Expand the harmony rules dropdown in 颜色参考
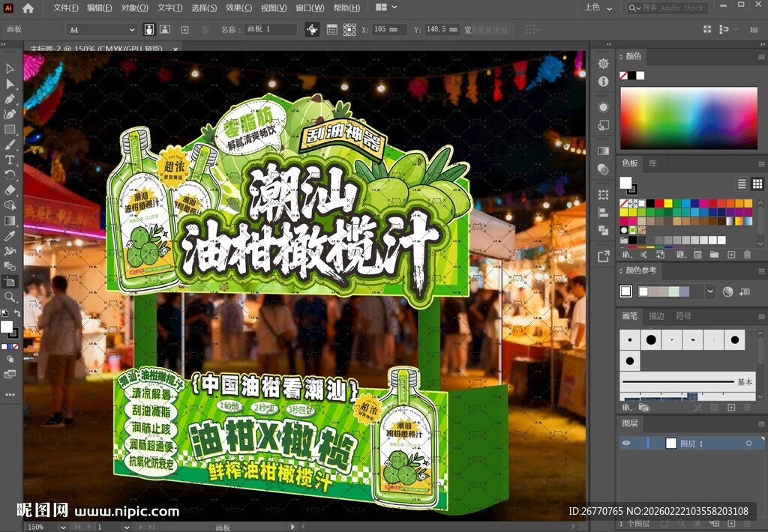This screenshot has height=532, width=768. (x=711, y=289)
